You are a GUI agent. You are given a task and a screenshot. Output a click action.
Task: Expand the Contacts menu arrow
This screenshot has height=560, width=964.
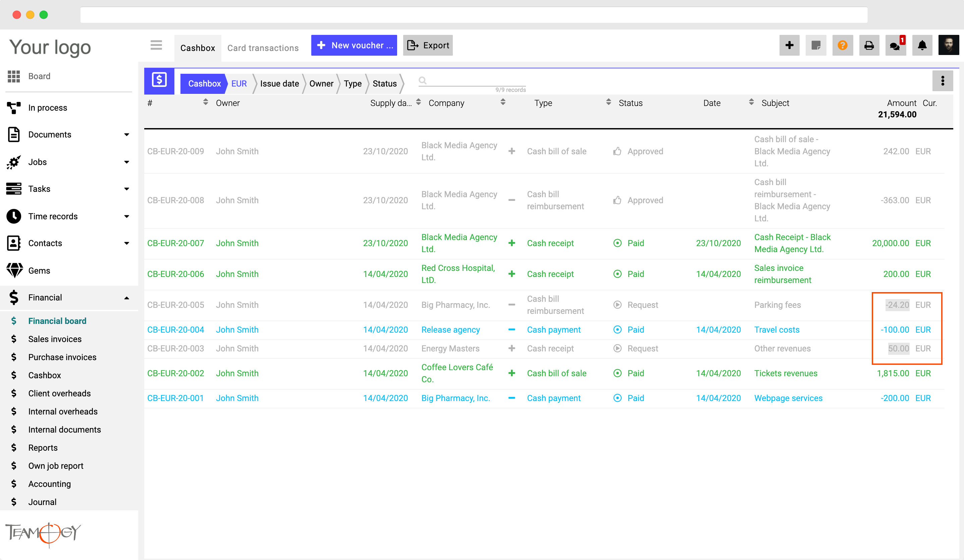pos(126,243)
